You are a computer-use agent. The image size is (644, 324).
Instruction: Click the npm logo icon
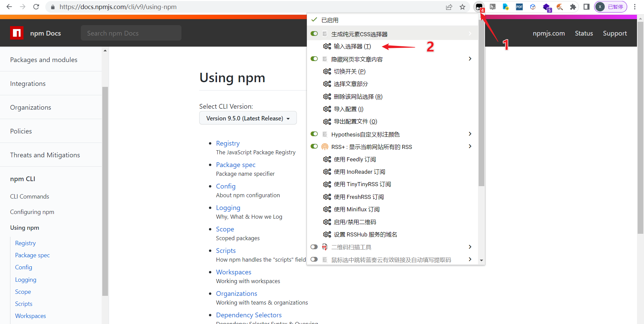[x=17, y=33]
